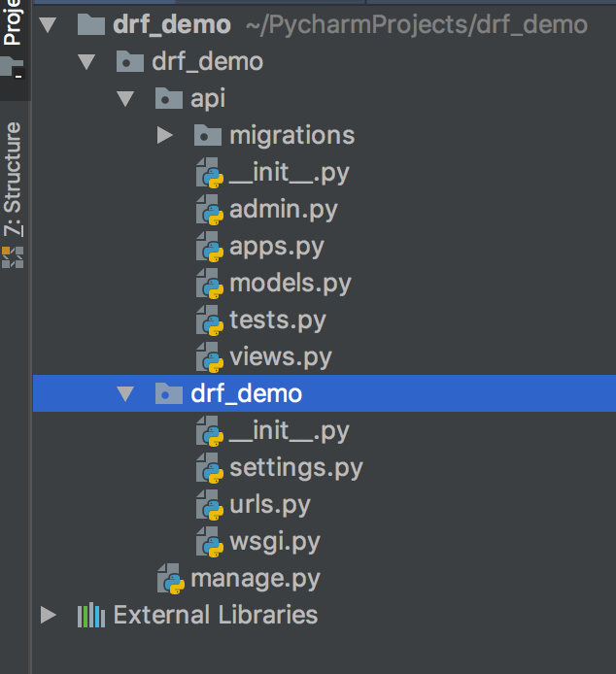Click the highlighted drf_demo folder icon

pyautogui.click(x=169, y=393)
